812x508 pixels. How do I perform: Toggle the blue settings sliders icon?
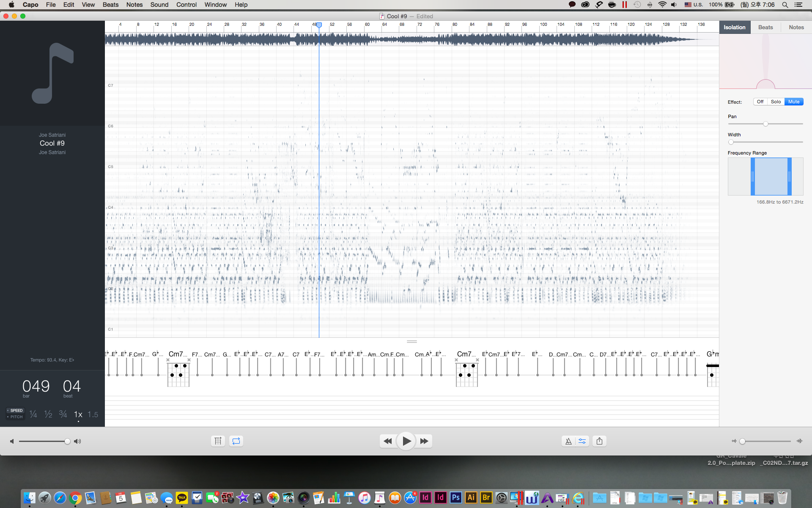pos(582,441)
